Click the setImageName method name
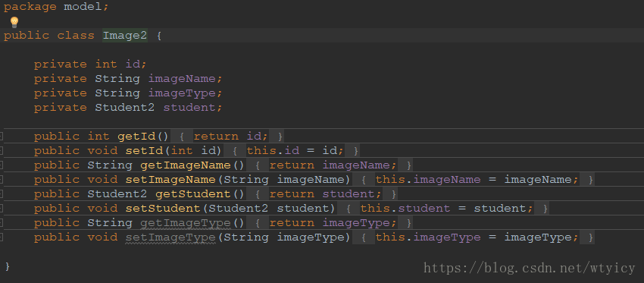This screenshot has height=283, width=644. pyautogui.click(x=170, y=179)
